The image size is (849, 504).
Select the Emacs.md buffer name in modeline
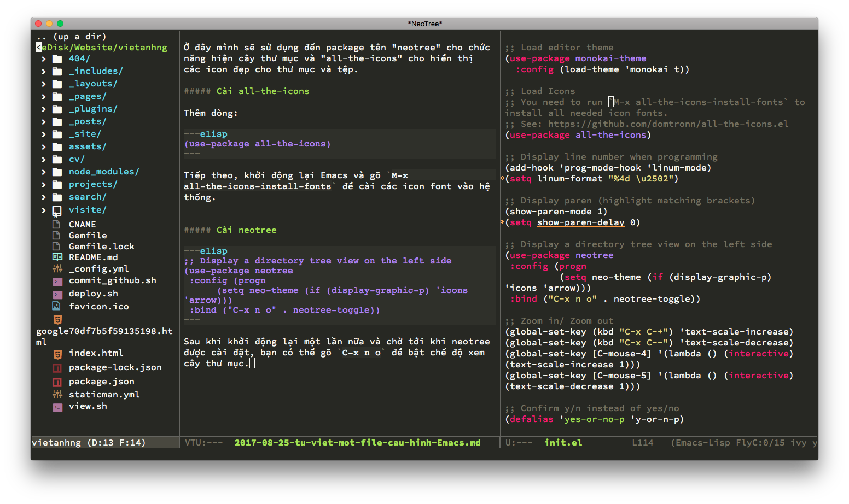(x=356, y=442)
